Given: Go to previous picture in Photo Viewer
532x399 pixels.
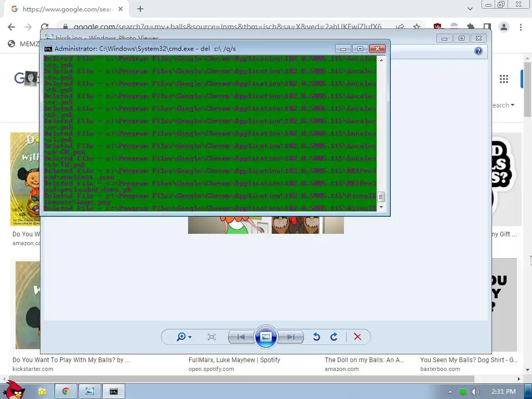Looking at the screenshot, I should (241, 337).
